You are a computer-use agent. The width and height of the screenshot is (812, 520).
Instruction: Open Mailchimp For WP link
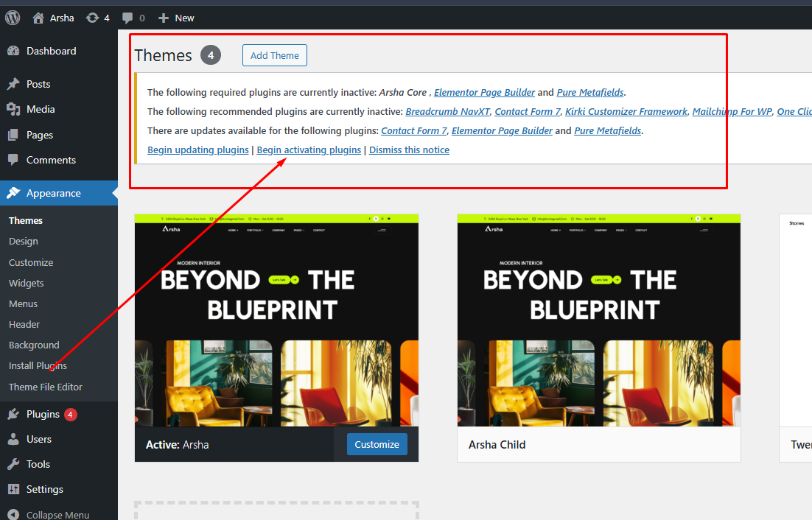[x=732, y=112]
